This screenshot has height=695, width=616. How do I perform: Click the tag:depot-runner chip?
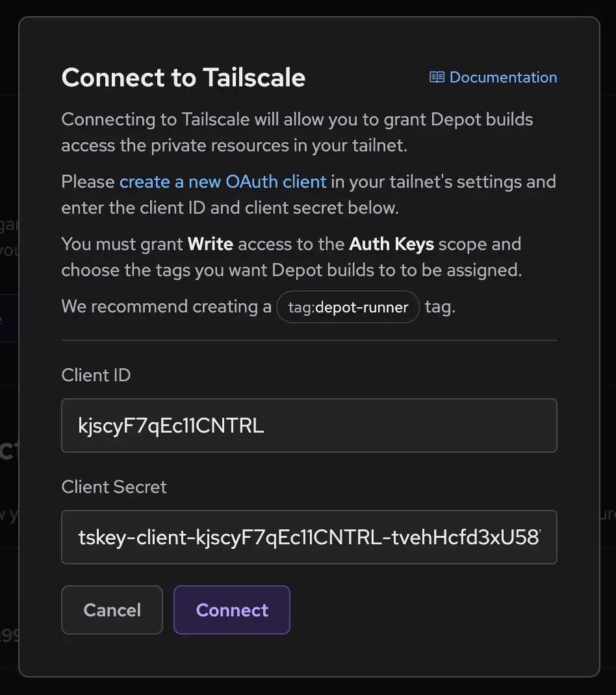(348, 307)
